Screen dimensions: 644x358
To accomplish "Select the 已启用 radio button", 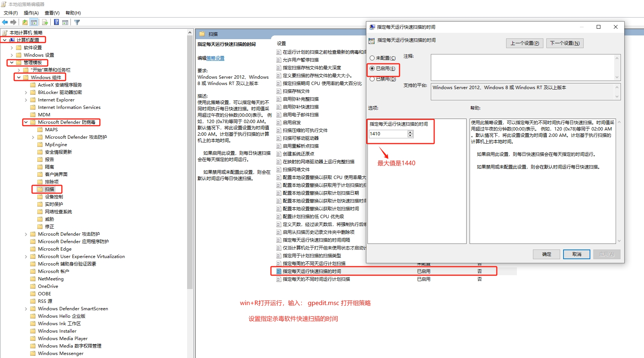I will (x=372, y=69).
